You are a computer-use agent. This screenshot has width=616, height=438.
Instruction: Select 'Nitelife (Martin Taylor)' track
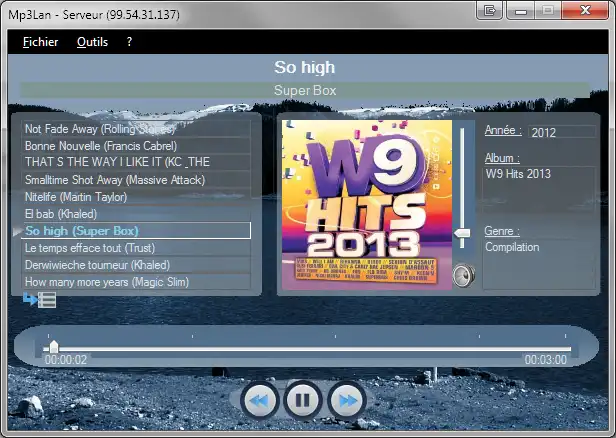coord(136,197)
